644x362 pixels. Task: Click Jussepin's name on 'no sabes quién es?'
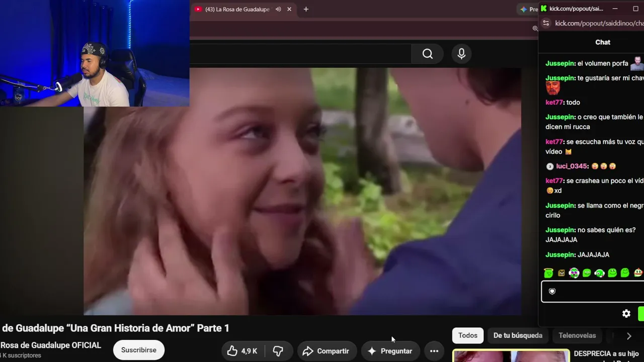pos(560,230)
